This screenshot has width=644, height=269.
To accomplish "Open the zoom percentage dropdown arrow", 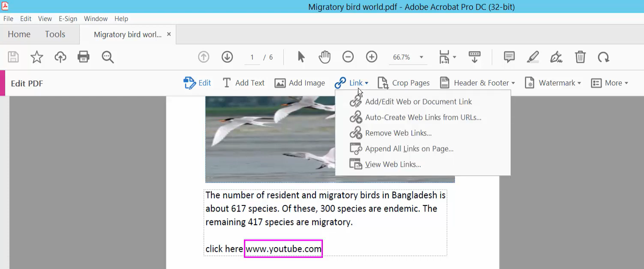I will [x=421, y=57].
